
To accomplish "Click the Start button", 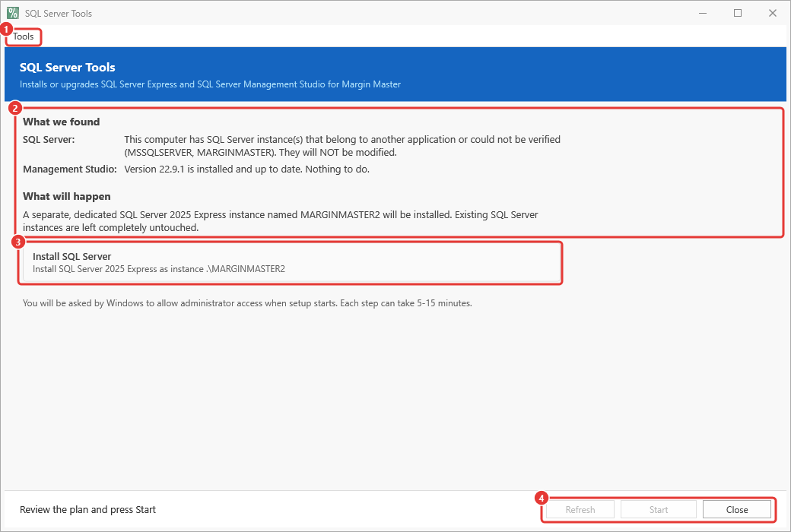I will (659, 509).
